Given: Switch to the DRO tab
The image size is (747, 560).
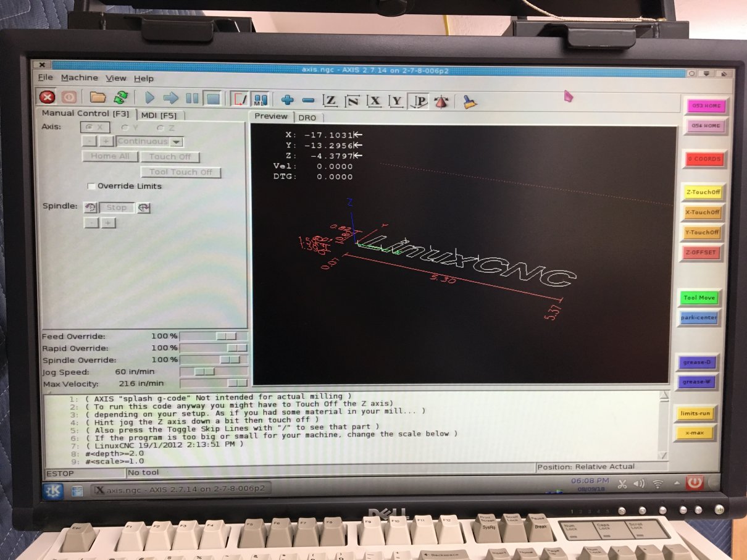Looking at the screenshot, I should pos(307,117).
